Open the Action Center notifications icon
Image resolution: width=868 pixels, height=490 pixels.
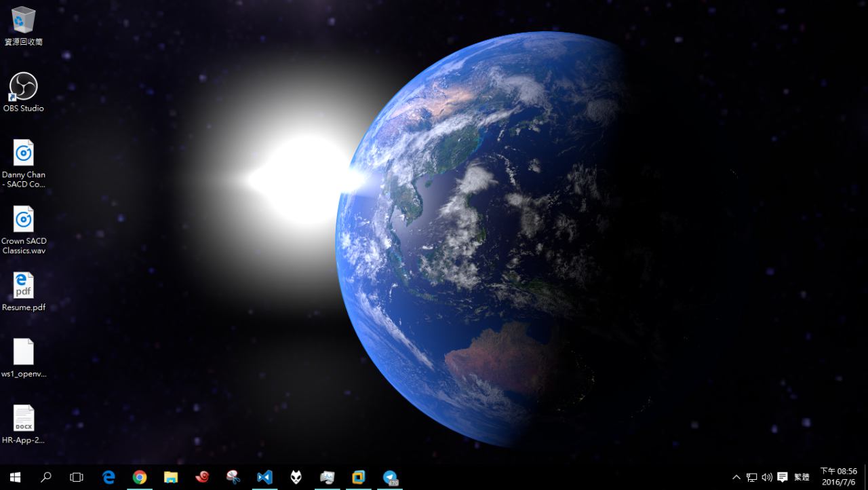coord(782,477)
